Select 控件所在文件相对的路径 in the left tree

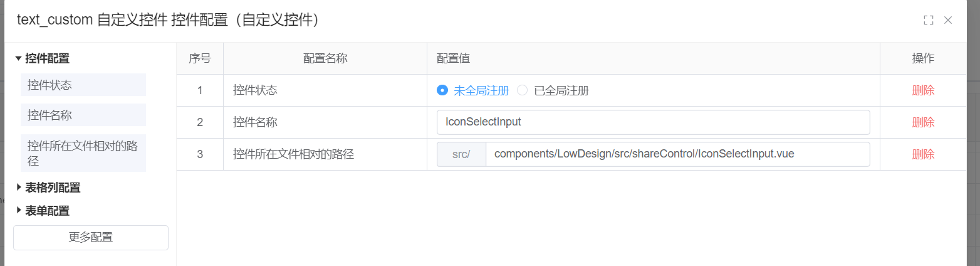[83, 153]
